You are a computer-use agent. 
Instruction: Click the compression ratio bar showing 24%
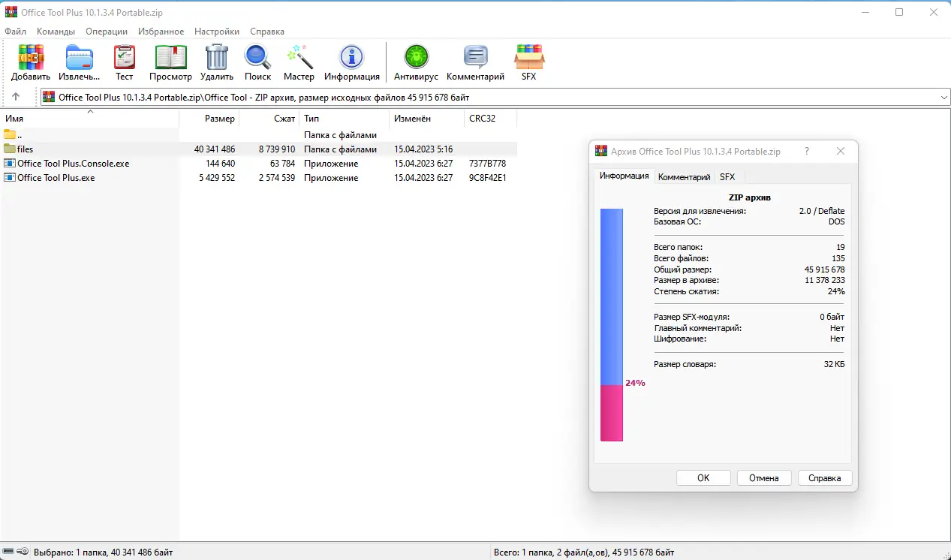click(611, 323)
